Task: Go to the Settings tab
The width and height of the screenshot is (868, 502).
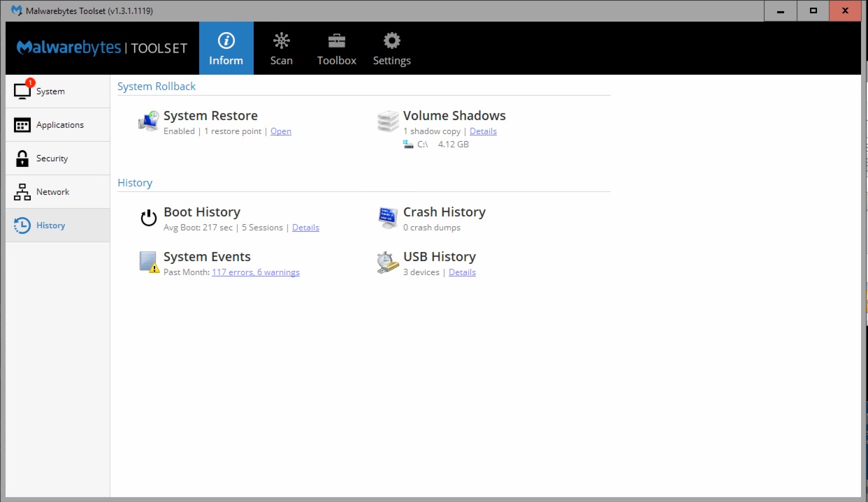Action: (x=391, y=48)
